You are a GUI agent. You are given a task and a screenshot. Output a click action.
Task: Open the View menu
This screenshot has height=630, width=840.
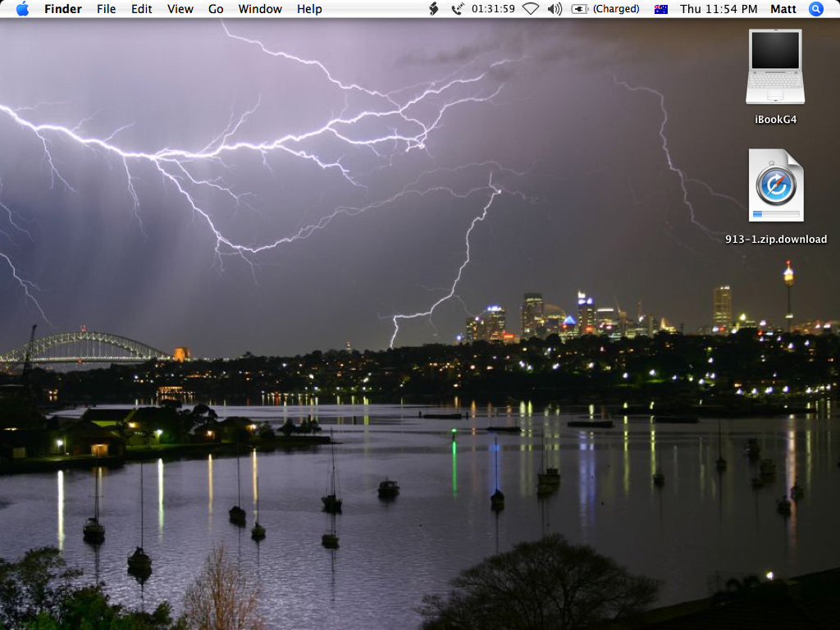click(x=180, y=9)
